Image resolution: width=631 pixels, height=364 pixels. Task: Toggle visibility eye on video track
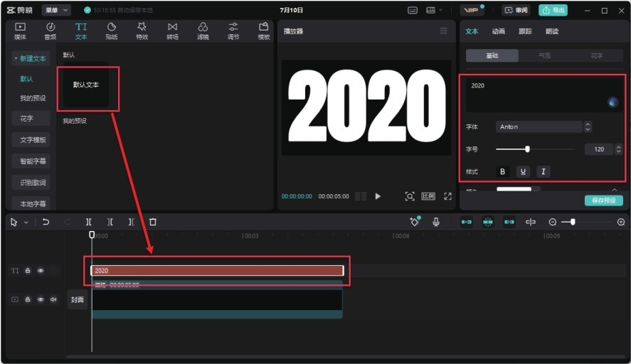[x=41, y=299]
